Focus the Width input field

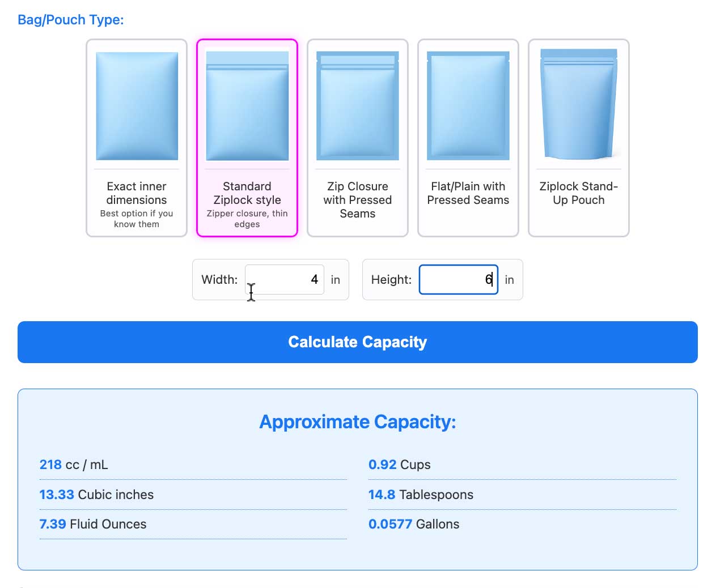285,280
